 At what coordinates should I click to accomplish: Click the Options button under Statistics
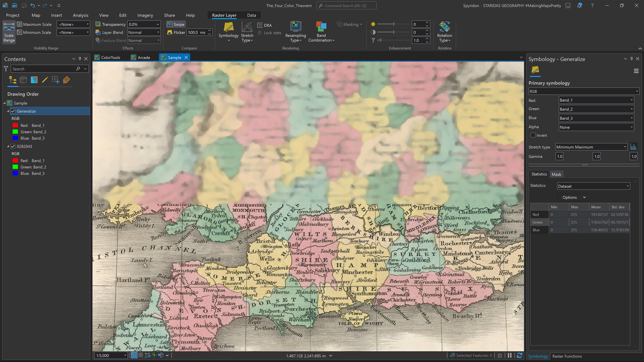(572, 197)
